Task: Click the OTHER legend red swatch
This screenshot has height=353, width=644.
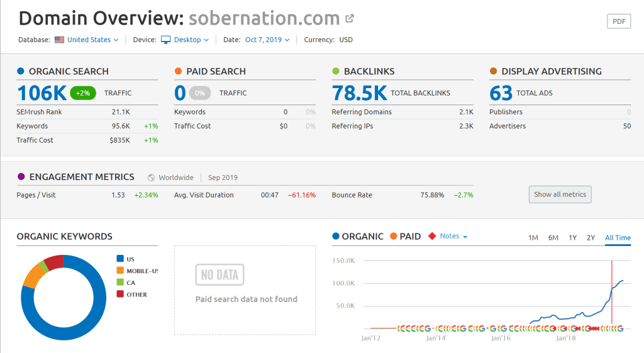Action: 120,294
